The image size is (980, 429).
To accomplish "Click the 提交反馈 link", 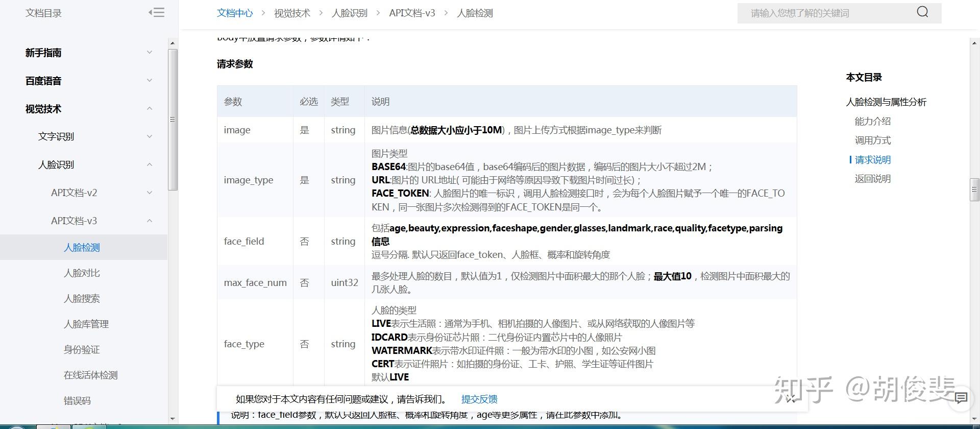I will [x=479, y=399].
